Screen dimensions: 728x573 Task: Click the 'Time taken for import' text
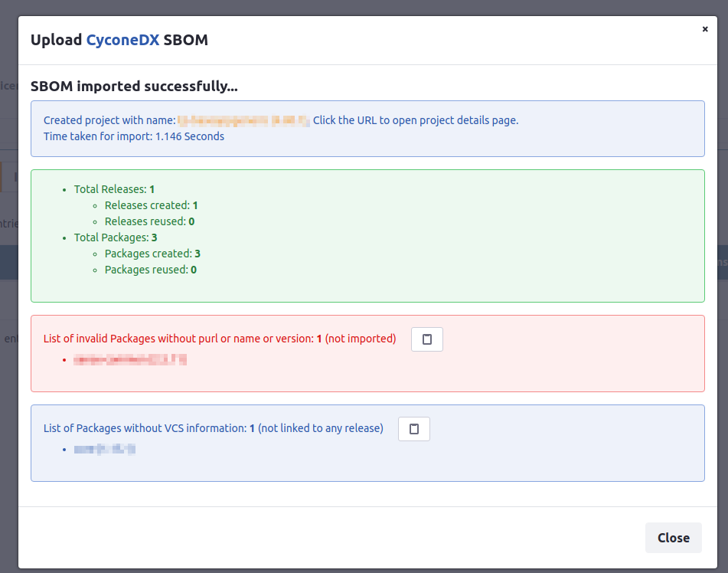click(x=134, y=136)
